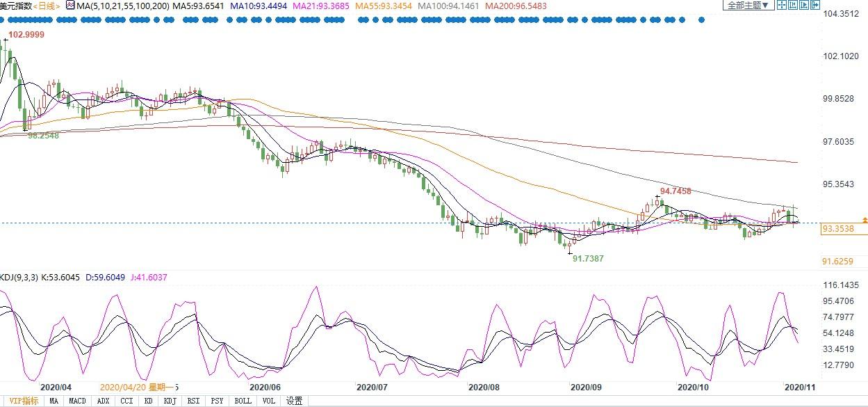Switch to the MACD indicator tab

tap(77, 401)
